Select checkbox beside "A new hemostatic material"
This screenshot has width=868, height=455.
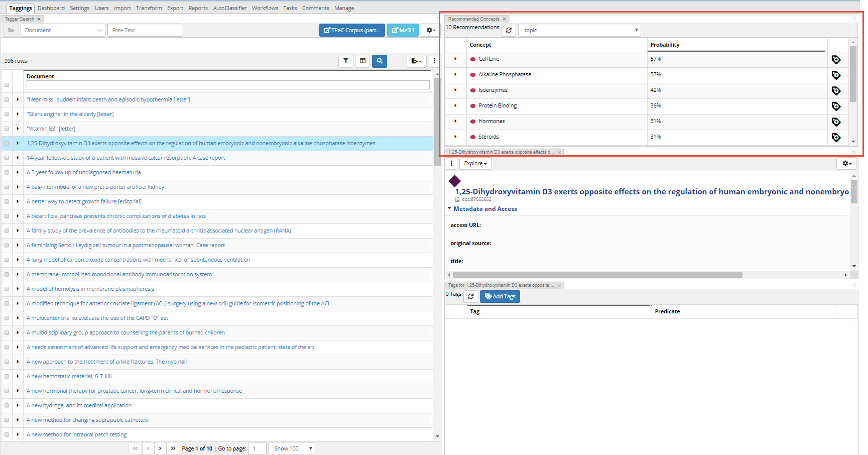click(x=7, y=376)
